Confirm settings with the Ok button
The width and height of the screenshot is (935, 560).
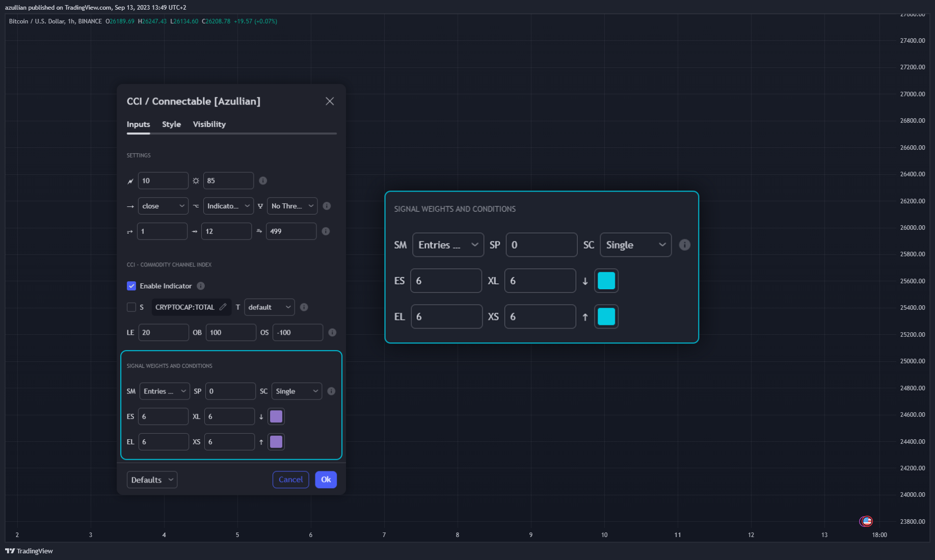click(326, 479)
